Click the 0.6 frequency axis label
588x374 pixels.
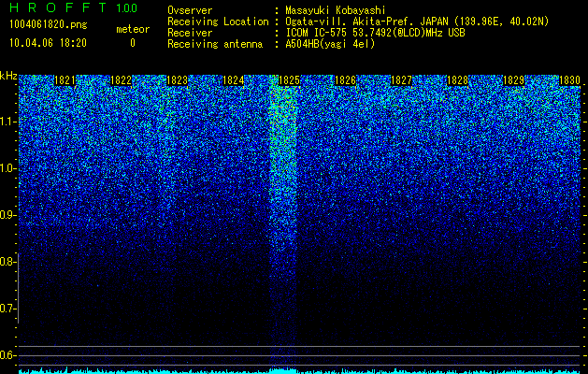(x=7, y=355)
